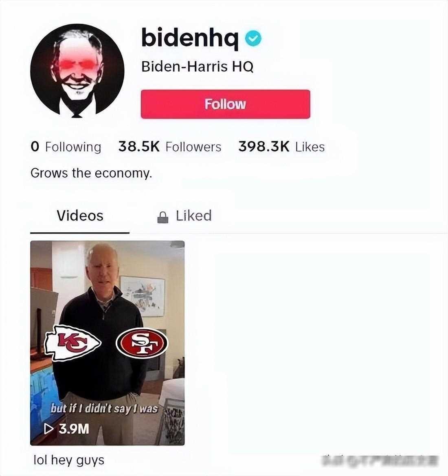
Task: View the 0 Following list
Action: click(66, 147)
